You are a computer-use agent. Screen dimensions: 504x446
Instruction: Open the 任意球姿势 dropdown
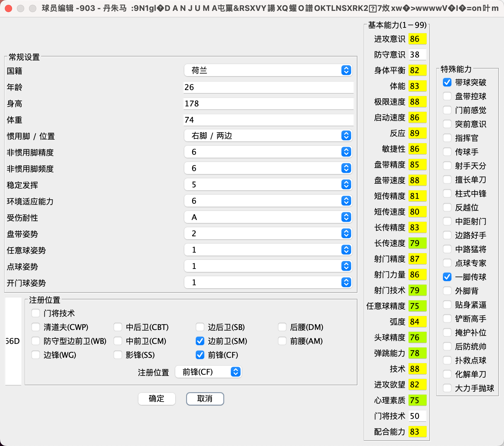(268, 250)
